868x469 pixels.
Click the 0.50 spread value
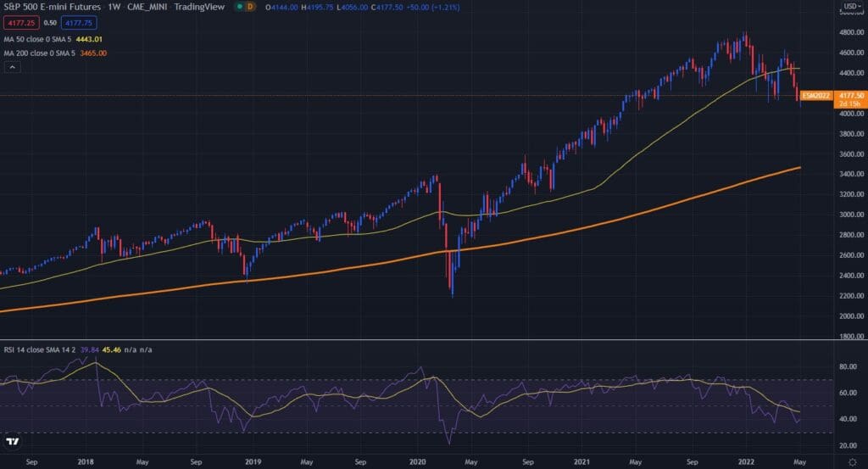click(50, 23)
